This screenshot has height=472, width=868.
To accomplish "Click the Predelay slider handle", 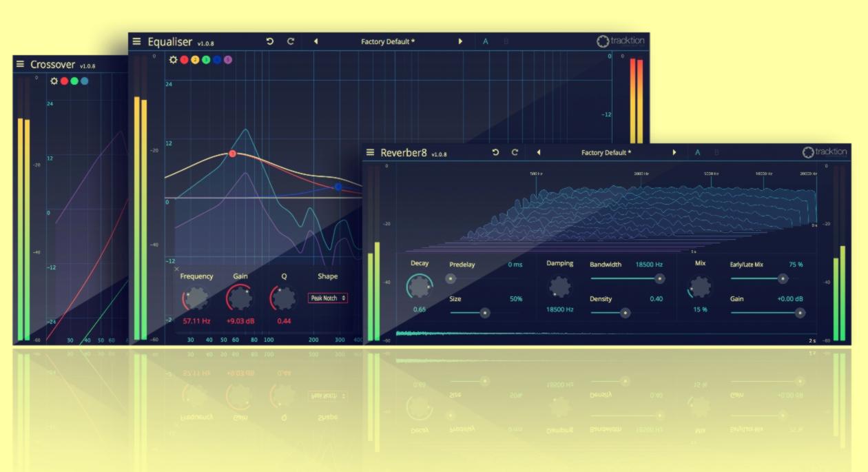I will (x=451, y=278).
